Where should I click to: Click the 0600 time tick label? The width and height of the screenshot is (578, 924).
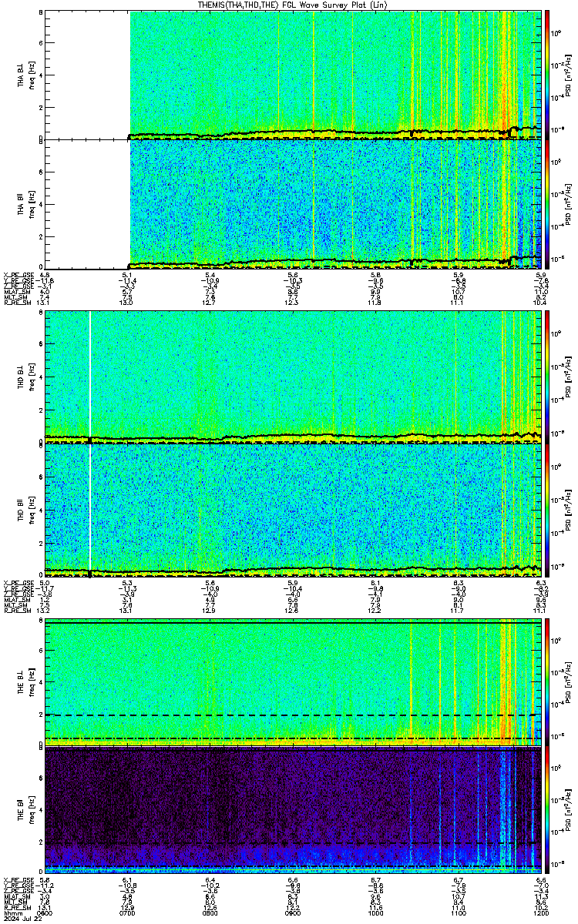[x=45, y=912]
